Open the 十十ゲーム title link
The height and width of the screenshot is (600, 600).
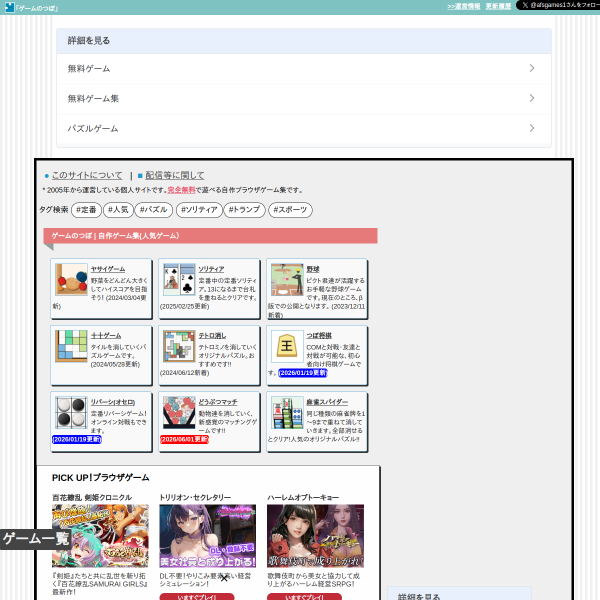tap(106, 336)
